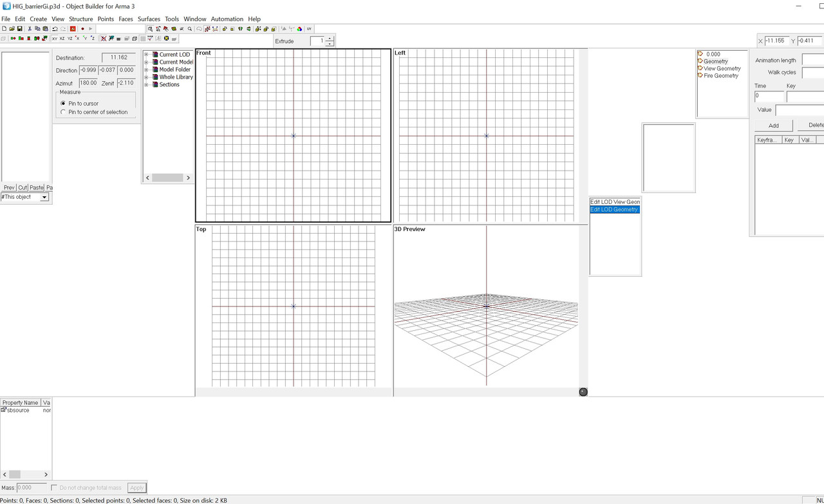
Task: Click the magnifier zoom icon
Action: (x=190, y=28)
